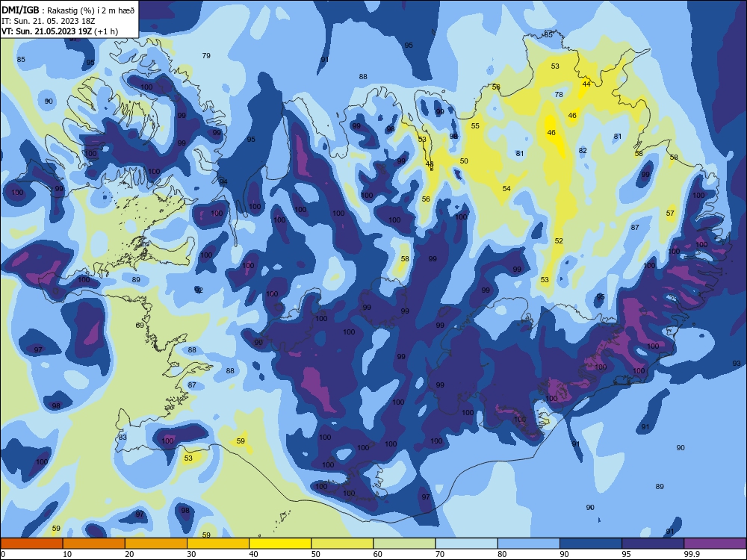This screenshot has height=560, width=747.
Task: Click the '79' humidity value in the northwest
Action: coord(206,56)
